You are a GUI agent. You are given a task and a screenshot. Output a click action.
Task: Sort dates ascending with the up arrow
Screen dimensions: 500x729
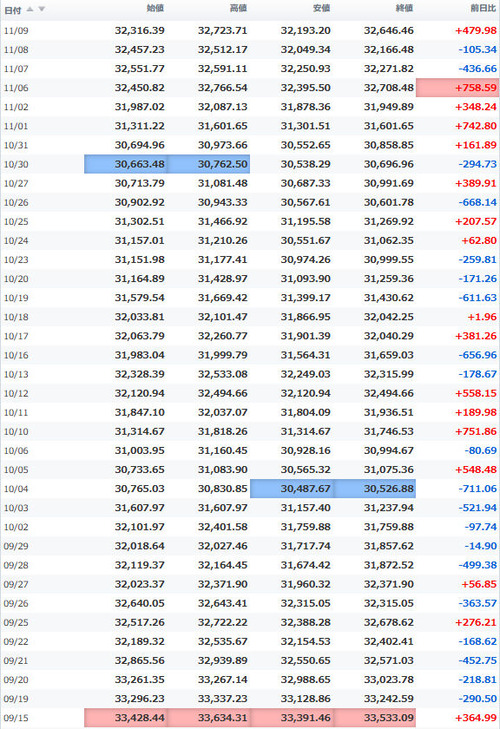30,9
